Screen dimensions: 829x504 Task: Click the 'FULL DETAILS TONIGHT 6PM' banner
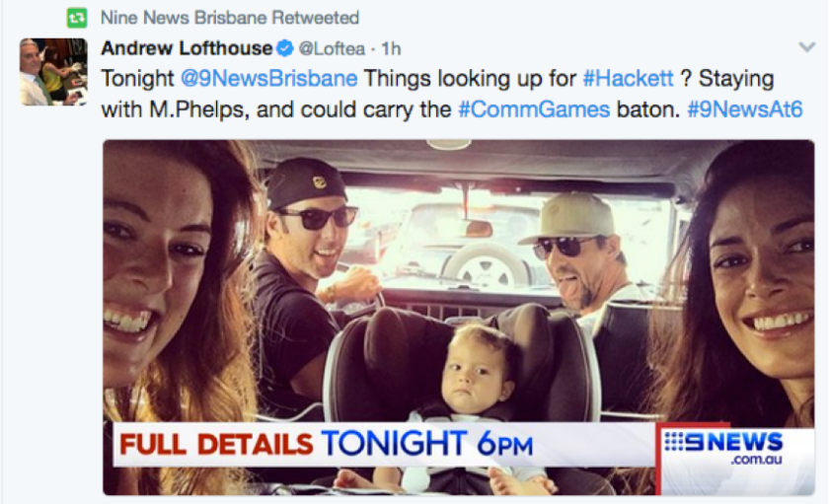click(x=327, y=444)
